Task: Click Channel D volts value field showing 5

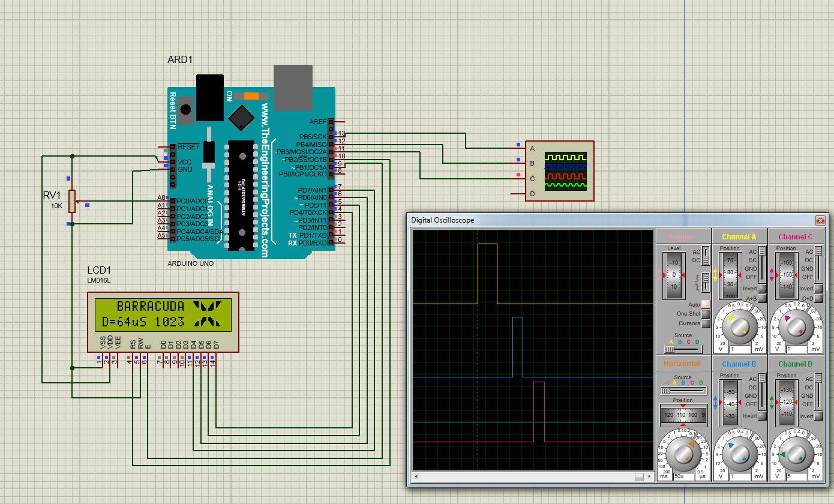Action: click(x=796, y=476)
